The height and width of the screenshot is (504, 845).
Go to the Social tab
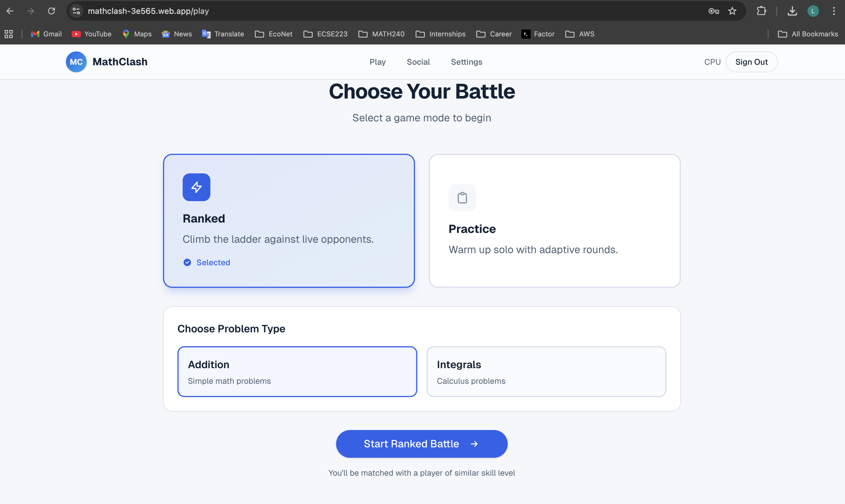pos(418,62)
